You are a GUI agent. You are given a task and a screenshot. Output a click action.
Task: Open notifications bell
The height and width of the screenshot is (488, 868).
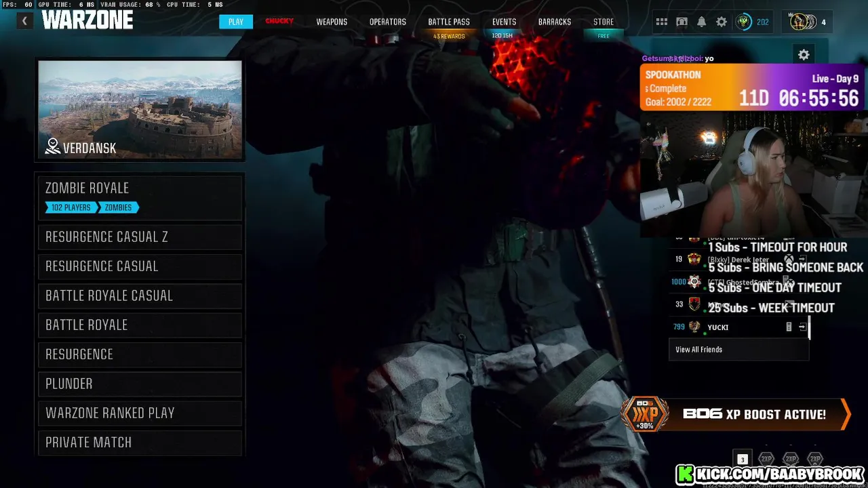pyautogui.click(x=702, y=22)
